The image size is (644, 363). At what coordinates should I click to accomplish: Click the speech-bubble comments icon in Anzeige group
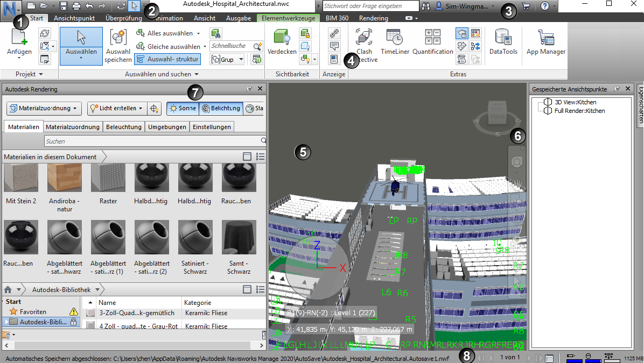[x=334, y=46]
